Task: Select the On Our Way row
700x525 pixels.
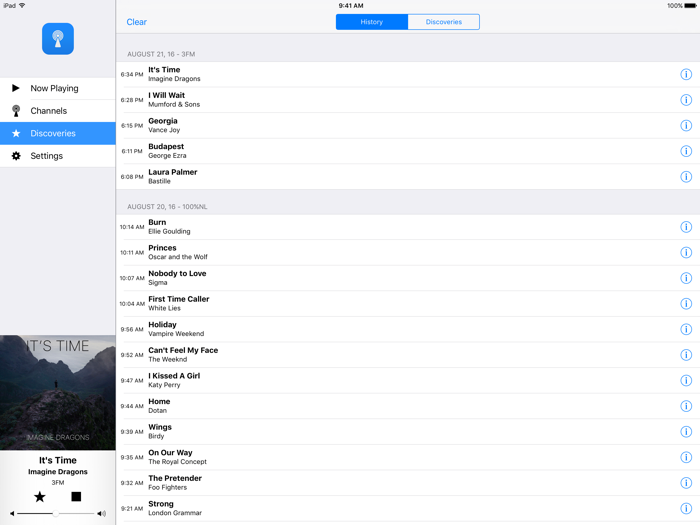Action: coord(408,457)
